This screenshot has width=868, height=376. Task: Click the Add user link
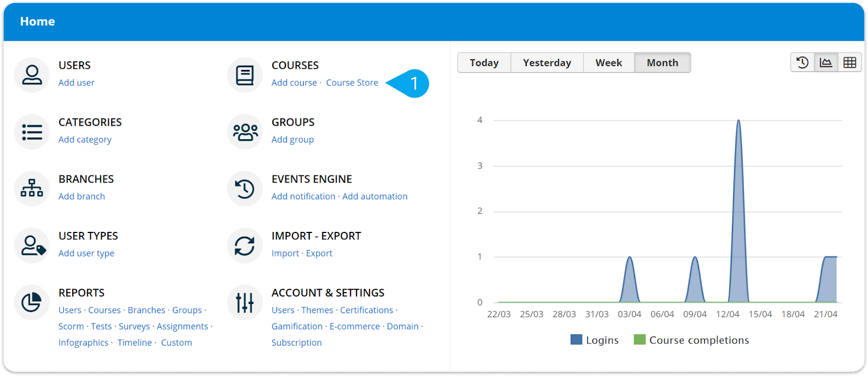(x=76, y=83)
